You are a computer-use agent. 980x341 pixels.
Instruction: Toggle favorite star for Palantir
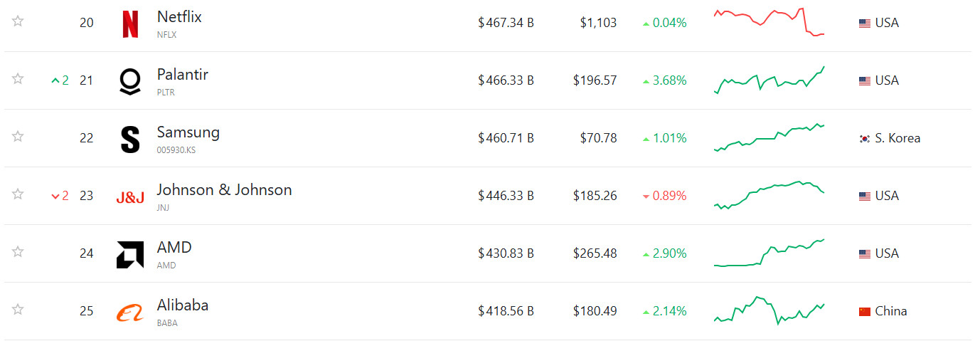click(x=18, y=79)
